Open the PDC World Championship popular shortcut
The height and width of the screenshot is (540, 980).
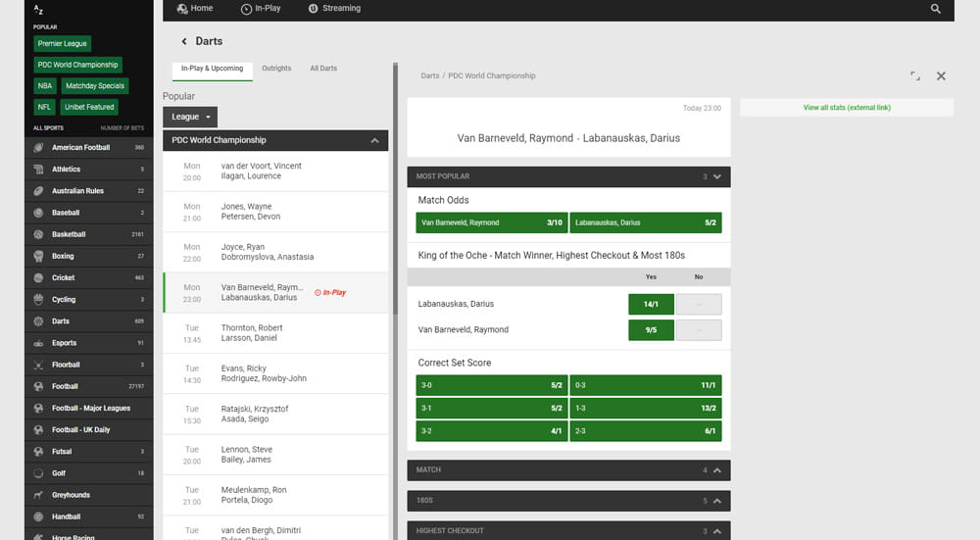pos(77,65)
